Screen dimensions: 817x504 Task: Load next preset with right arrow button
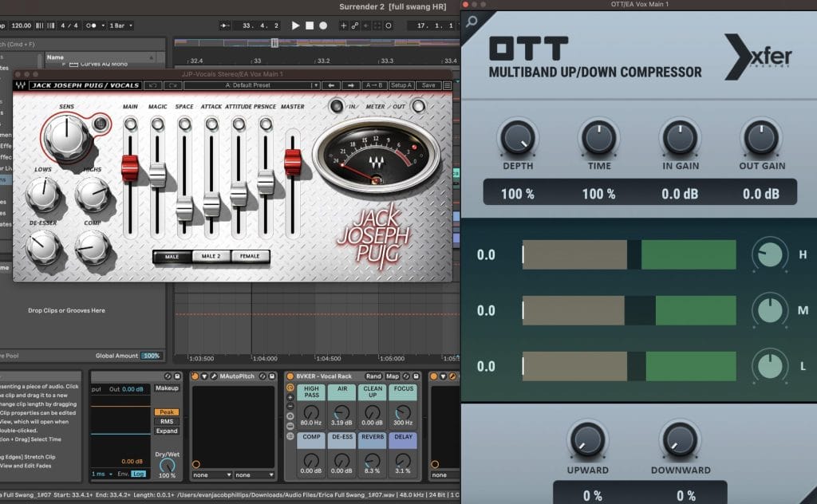click(x=351, y=85)
